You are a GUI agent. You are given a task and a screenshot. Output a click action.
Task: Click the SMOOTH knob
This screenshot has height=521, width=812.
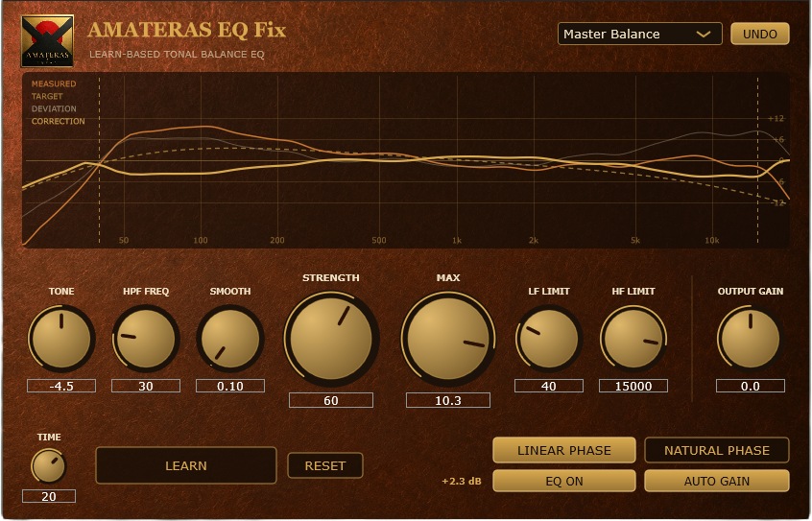point(230,339)
